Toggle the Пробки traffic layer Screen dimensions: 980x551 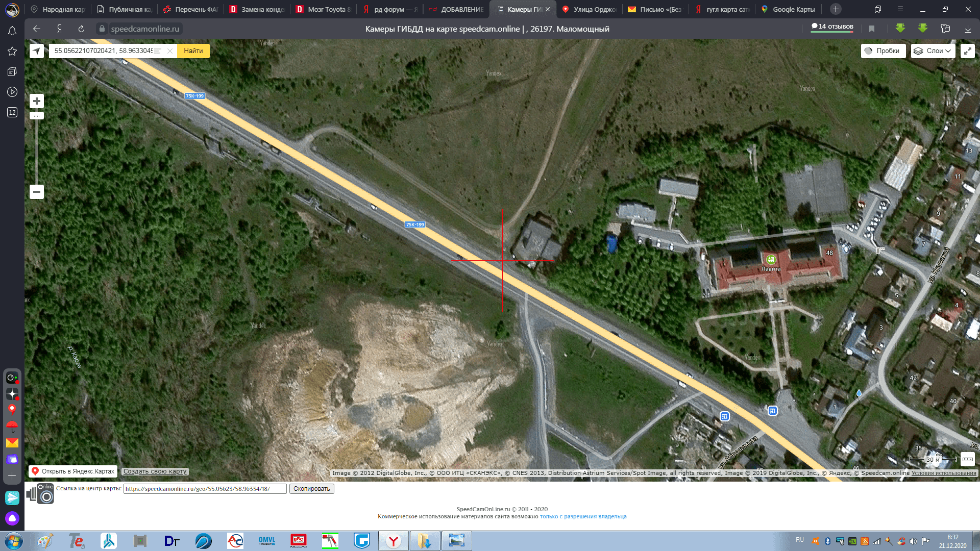point(883,51)
